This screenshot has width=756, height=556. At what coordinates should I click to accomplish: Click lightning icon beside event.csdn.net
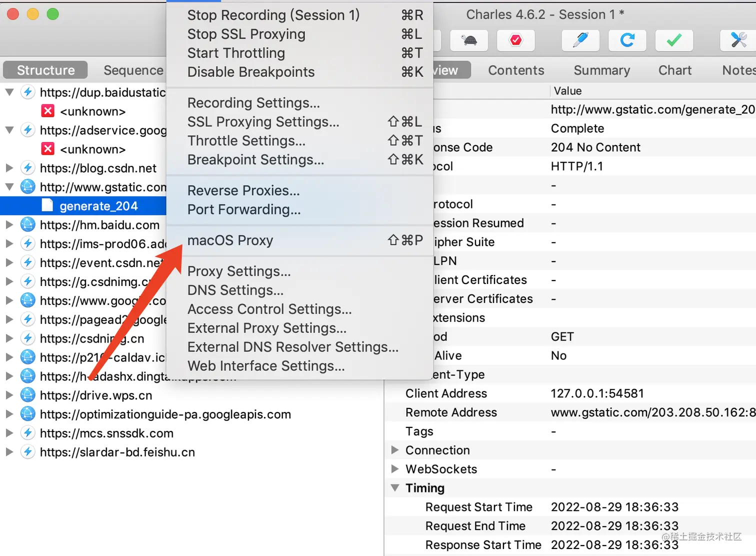click(28, 262)
